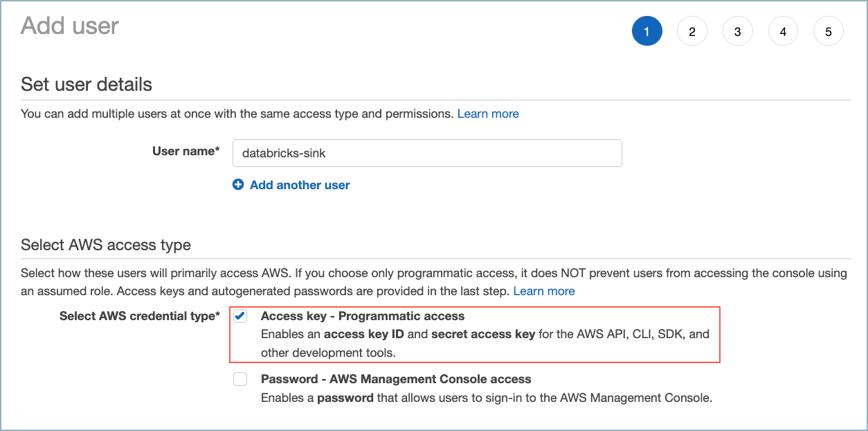Click the 'Add user' page heading
The image size is (868, 431).
[x=70, y=26]
